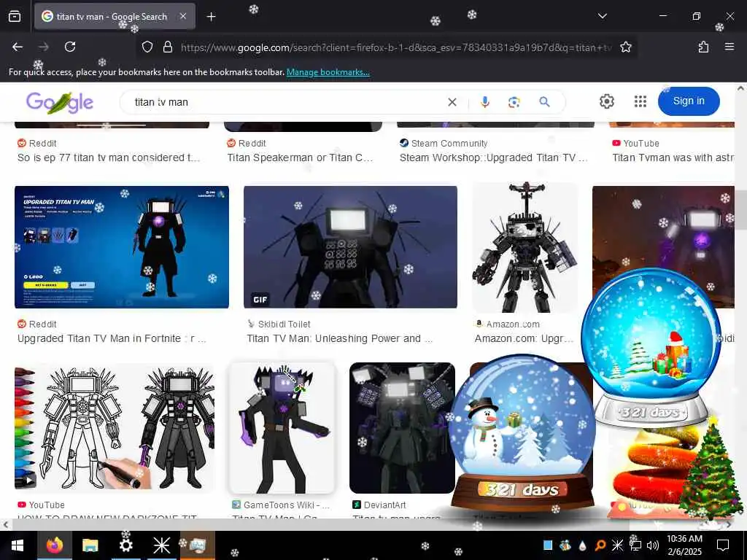
Task: Open the Windows Start menu
Action: point(18,545)
